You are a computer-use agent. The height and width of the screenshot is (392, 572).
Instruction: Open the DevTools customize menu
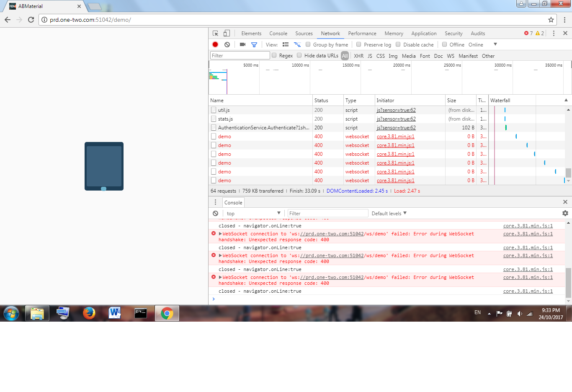point(554,34)
